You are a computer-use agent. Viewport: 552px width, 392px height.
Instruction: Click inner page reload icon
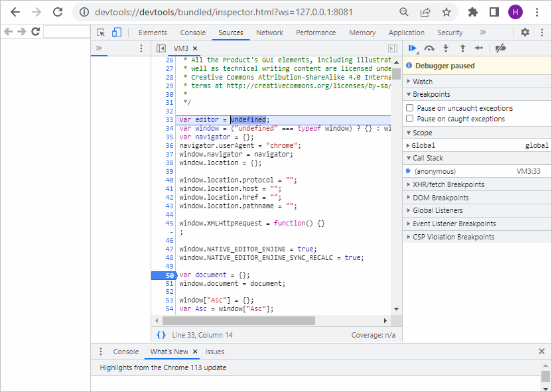coord(35,32)
